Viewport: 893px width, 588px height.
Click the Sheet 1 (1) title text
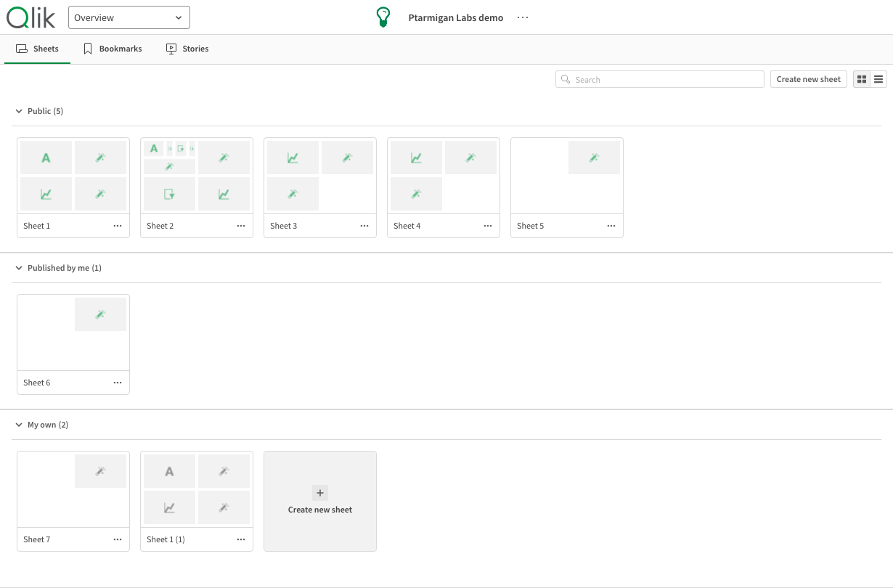pos(166,539)
